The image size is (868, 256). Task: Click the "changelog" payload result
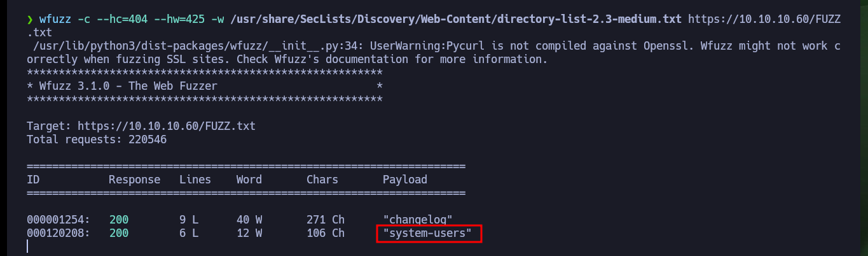click(x=418, y=220)
